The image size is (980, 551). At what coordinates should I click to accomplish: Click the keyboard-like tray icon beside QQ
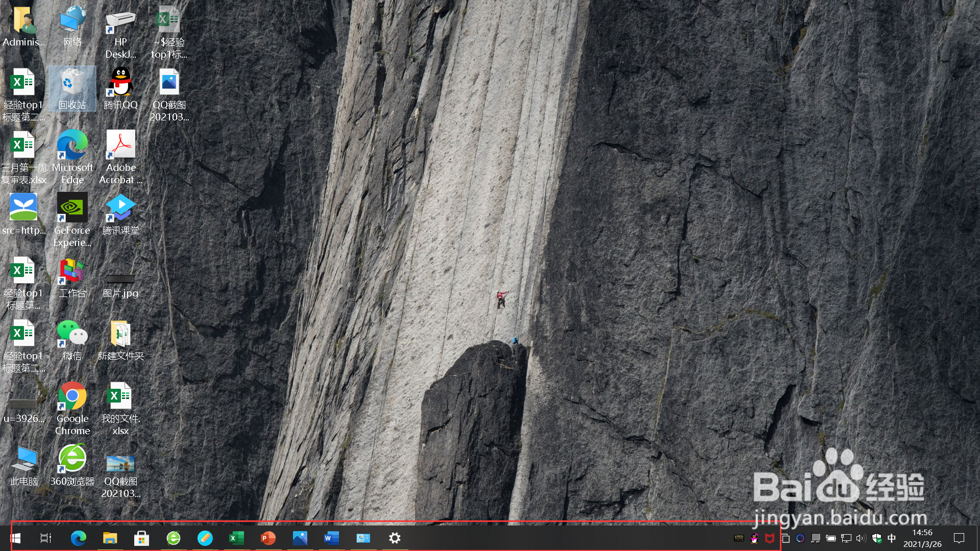tap(739, 538)
